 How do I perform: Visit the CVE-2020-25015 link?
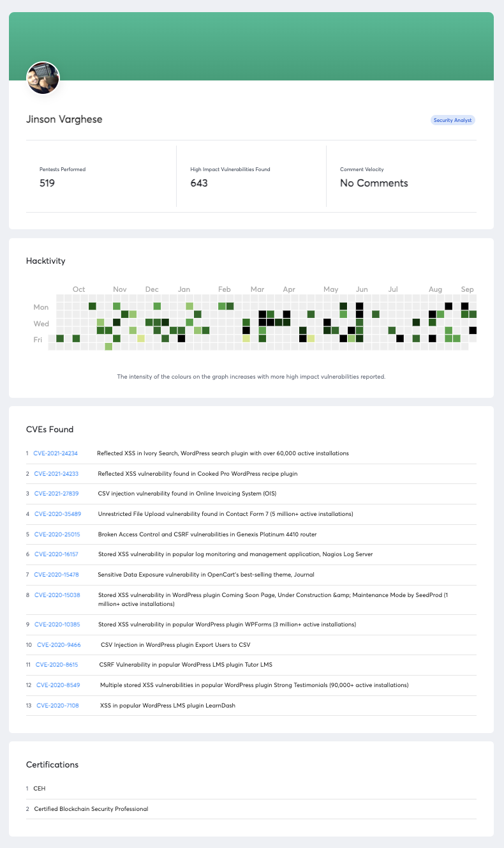[x=56, y=534]
